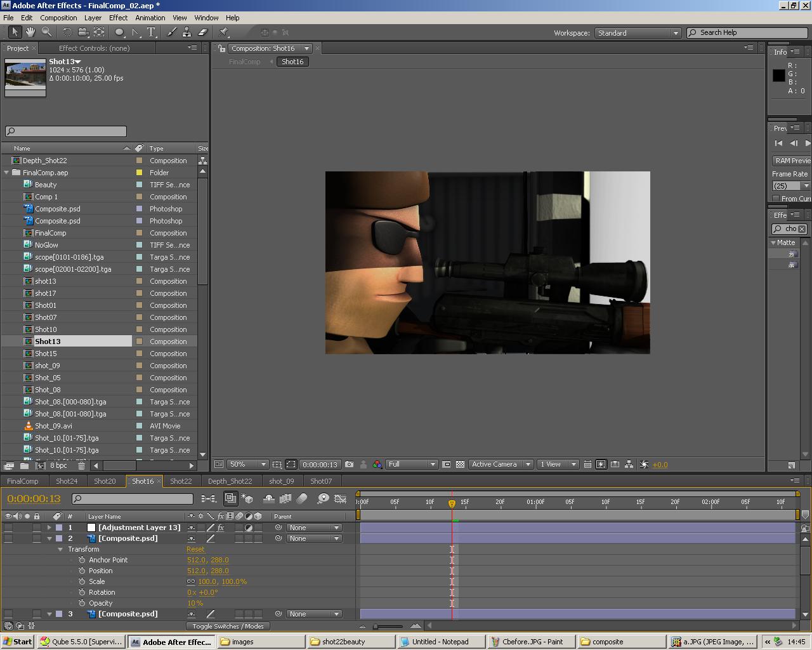812x650 pixels.
Task: Click the Brainstorm lightbulb icon
Action: (323, 499)
